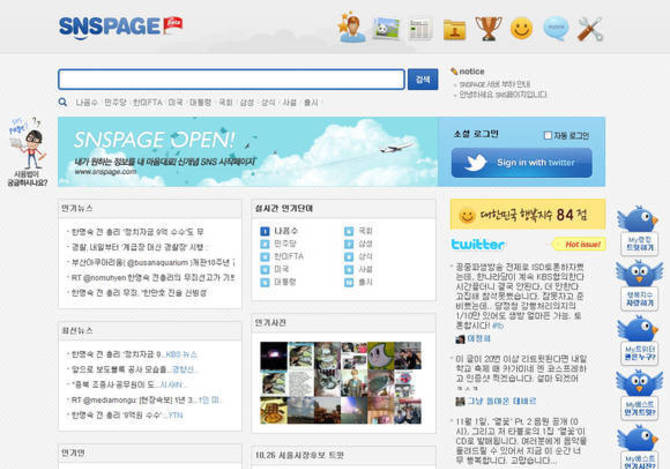The image size is (670, 469).
Task: Click avatar of the first tweet's author
Action: 460,339
